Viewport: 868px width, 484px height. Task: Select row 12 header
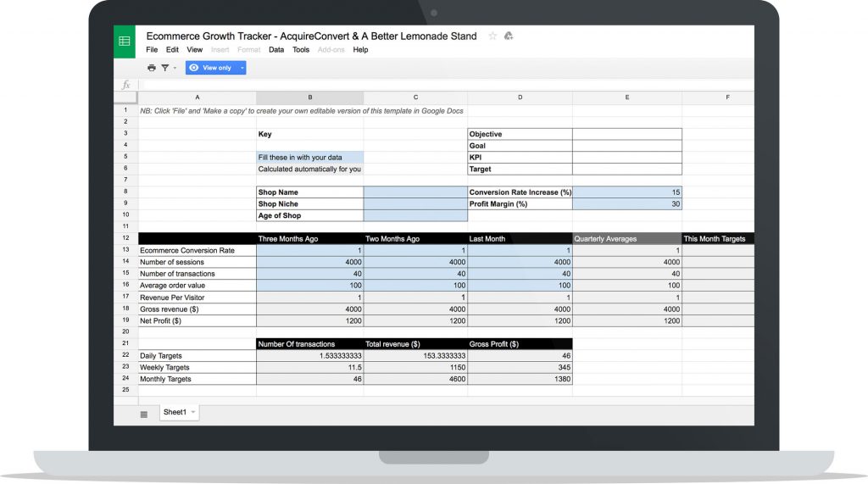coord(125,238)
